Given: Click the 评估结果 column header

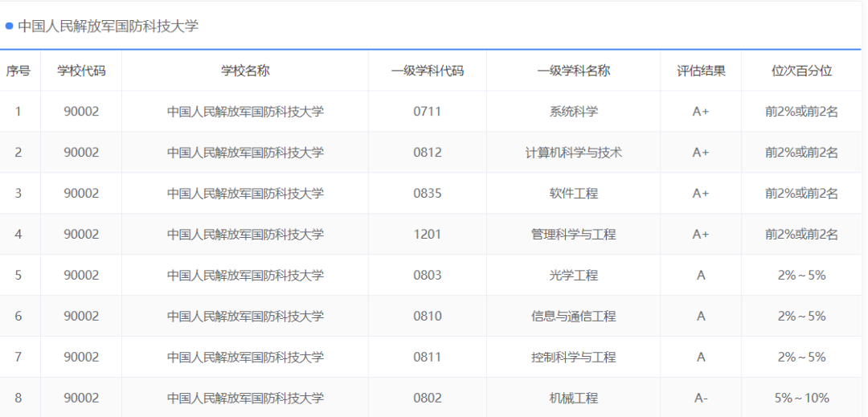Looking at the screenshot, I should [701, 71].
